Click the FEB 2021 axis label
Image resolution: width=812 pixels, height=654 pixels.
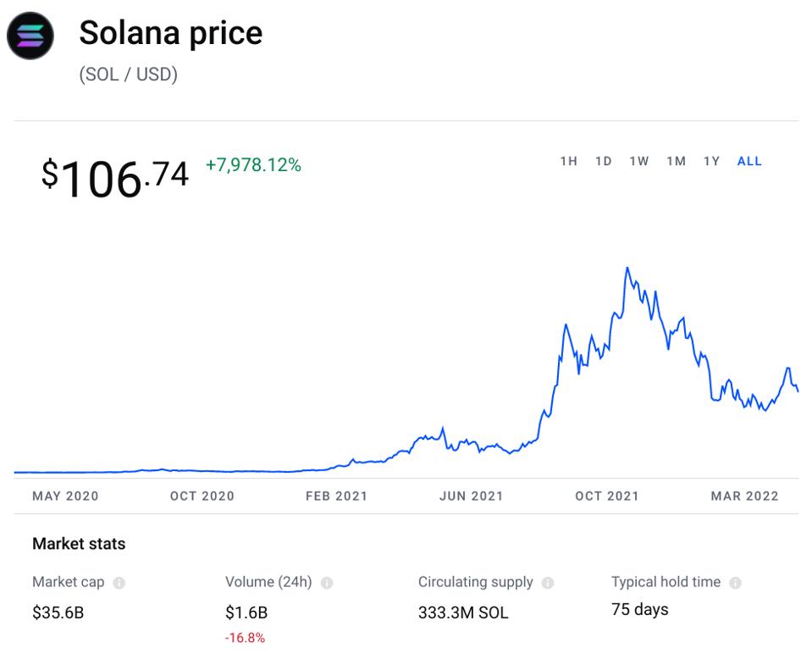[336, 496]
